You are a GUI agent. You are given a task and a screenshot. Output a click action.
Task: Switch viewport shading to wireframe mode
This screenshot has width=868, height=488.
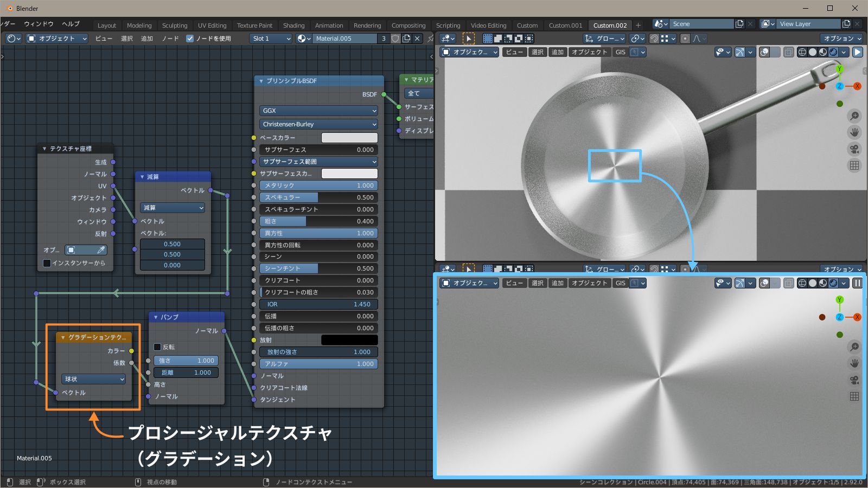point(803,52)
